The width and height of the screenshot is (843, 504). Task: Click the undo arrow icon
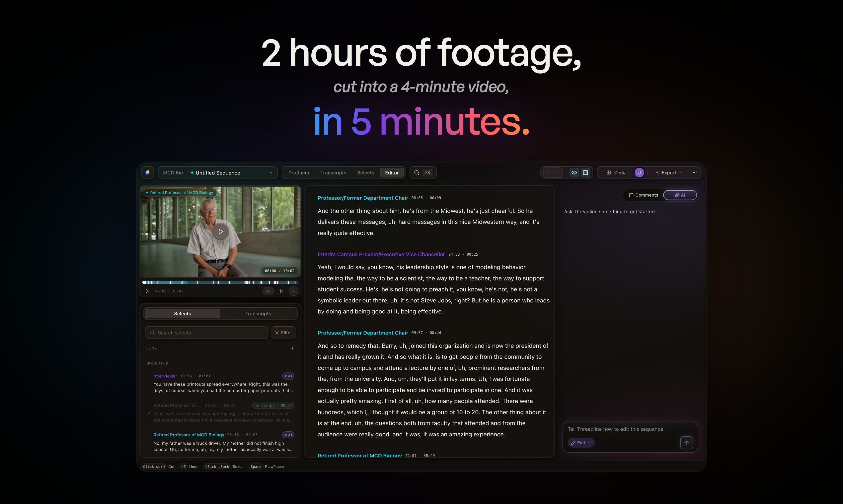[x=548, y=172]
